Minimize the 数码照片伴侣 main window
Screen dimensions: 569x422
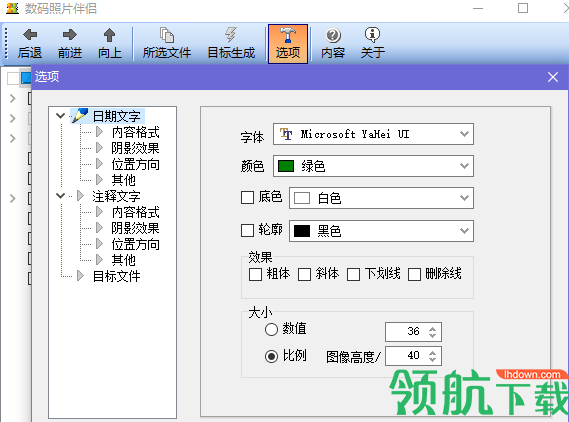[478, 8]
